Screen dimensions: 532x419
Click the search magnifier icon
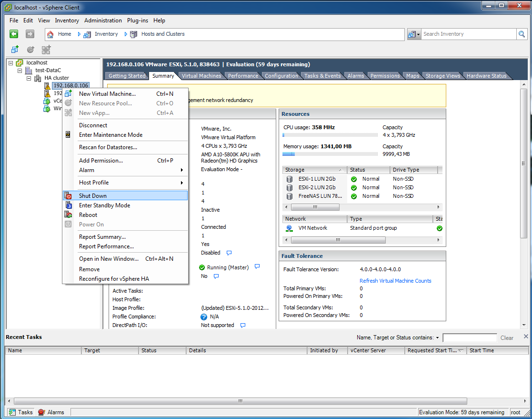[x=522, y=34]
